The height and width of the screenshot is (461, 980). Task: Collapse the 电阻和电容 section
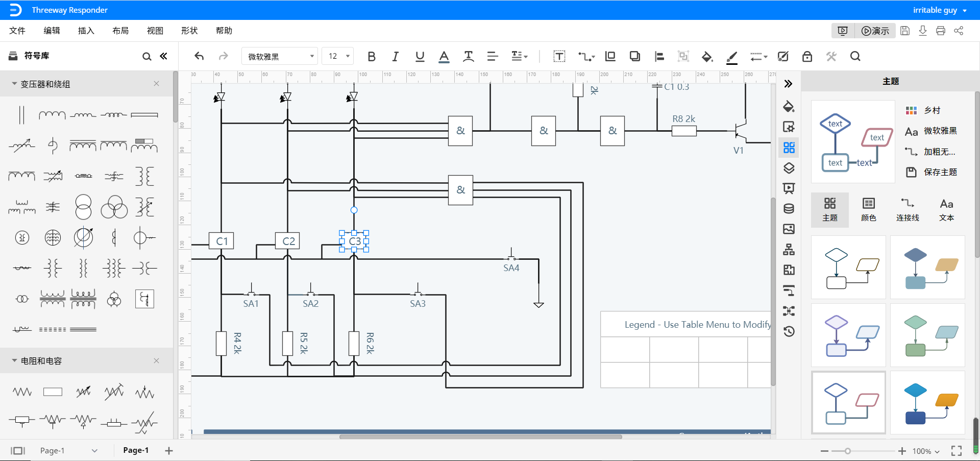pos(14,360)
